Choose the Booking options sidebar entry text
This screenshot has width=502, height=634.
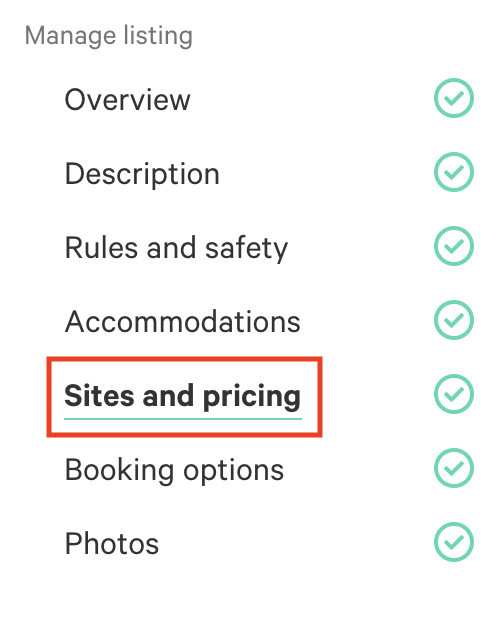(174, 471)
